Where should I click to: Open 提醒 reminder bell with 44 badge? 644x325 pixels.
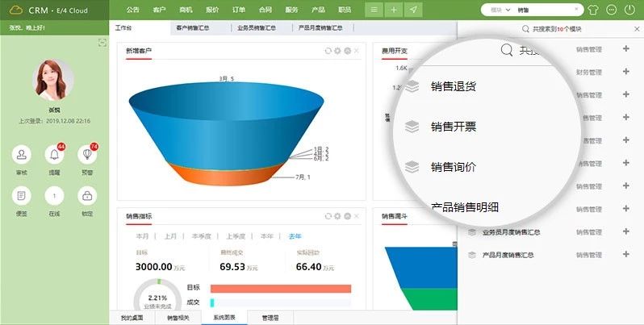55,153
